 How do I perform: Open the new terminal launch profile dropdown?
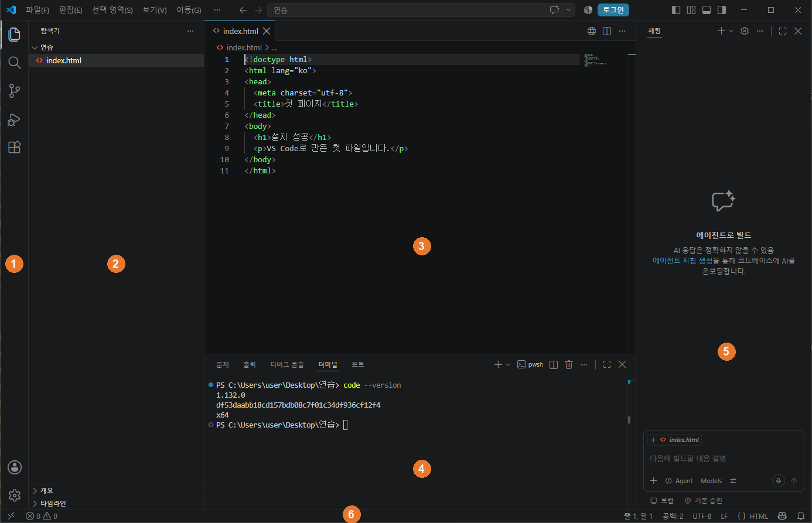tap(508, 364)
